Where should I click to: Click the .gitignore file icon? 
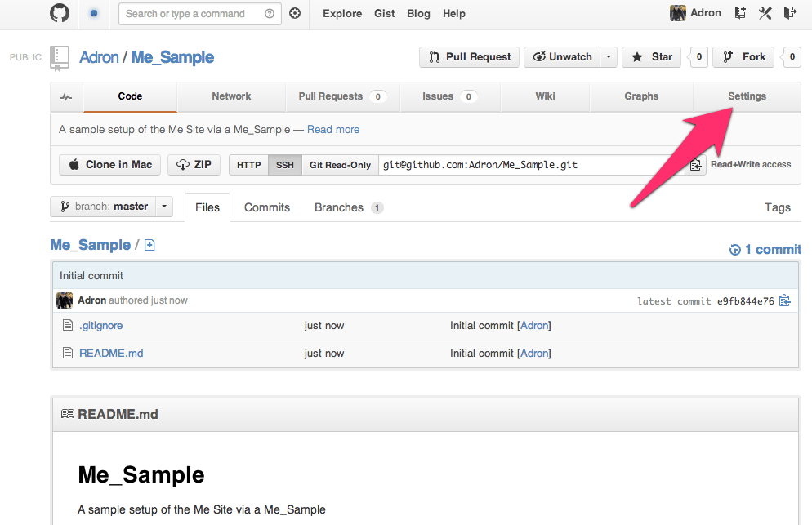click(67, 325)
